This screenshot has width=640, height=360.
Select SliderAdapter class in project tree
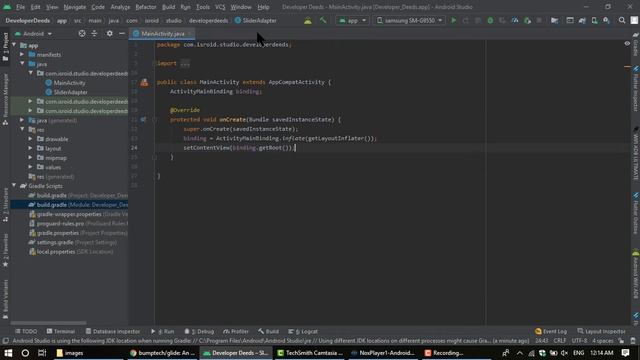click(x=66, y=92)
